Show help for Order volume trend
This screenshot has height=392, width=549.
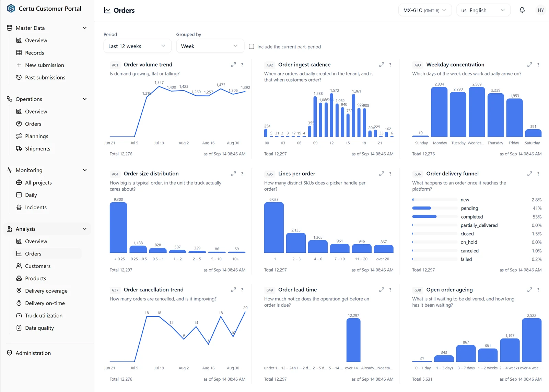(242, 65)
